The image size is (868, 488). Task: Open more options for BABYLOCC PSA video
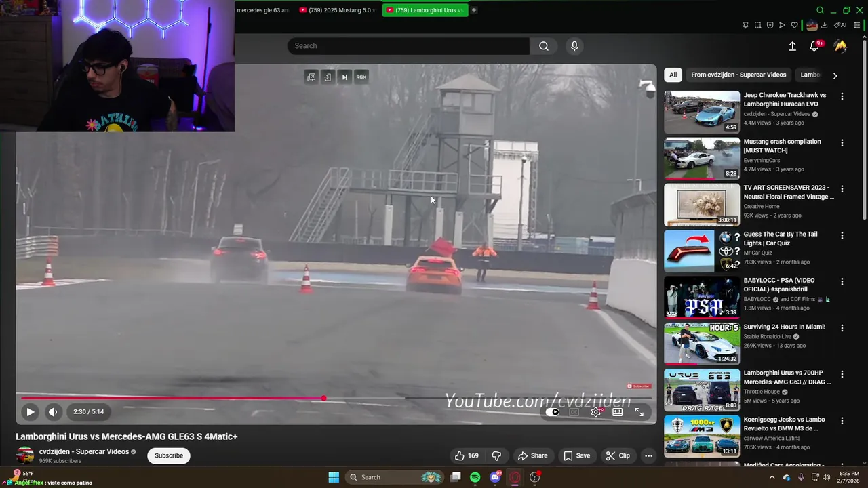click(842, 281)
